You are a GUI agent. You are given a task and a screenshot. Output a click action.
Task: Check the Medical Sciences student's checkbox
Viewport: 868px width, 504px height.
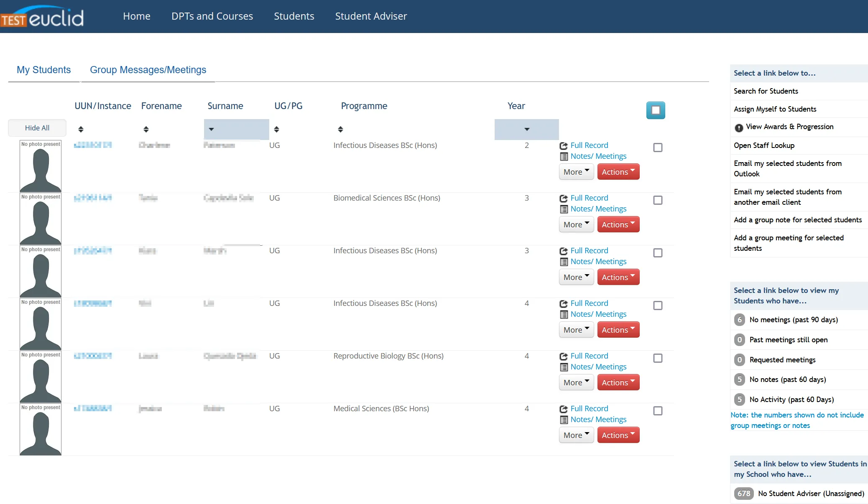point(658,411)
